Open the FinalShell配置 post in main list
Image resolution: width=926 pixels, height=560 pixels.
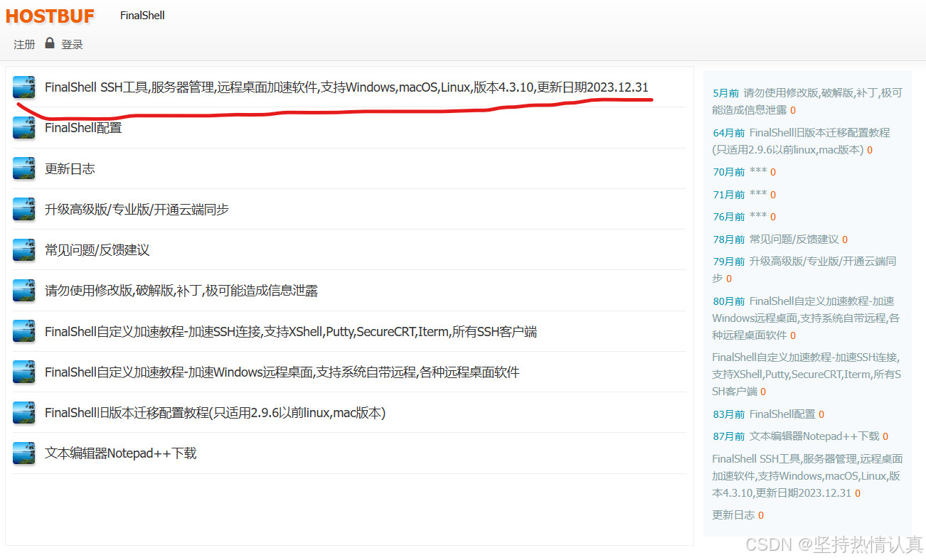83,128
